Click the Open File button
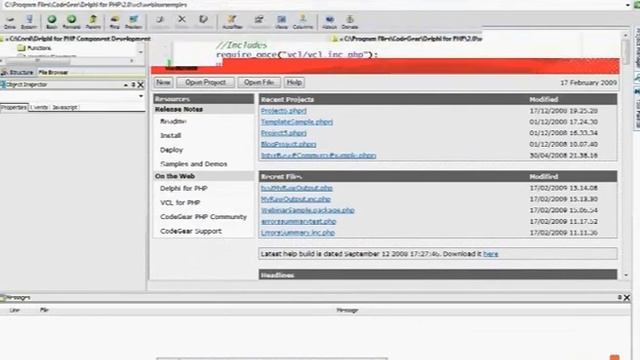Screen dimensions: 640x360 (x=259, y=82)
